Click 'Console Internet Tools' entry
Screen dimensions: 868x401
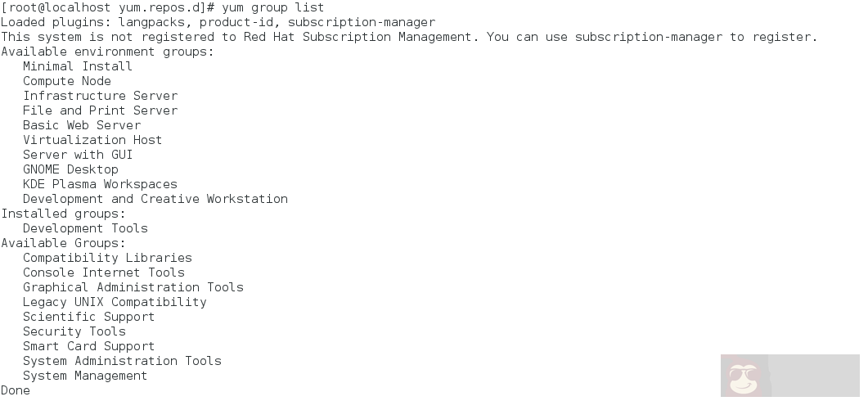tap(103, 273)
